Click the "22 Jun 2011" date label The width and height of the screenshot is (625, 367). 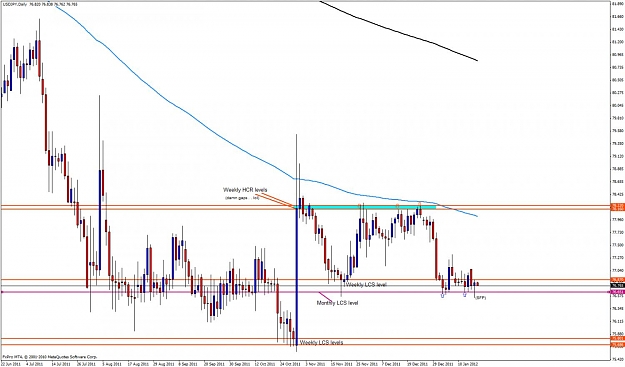coord(10,364)
